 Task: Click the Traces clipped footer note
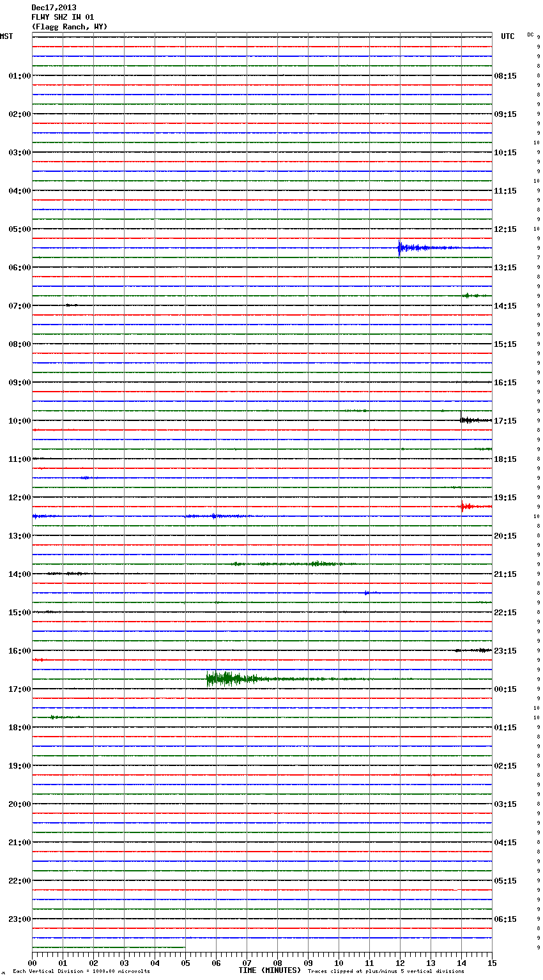[386, 972]
